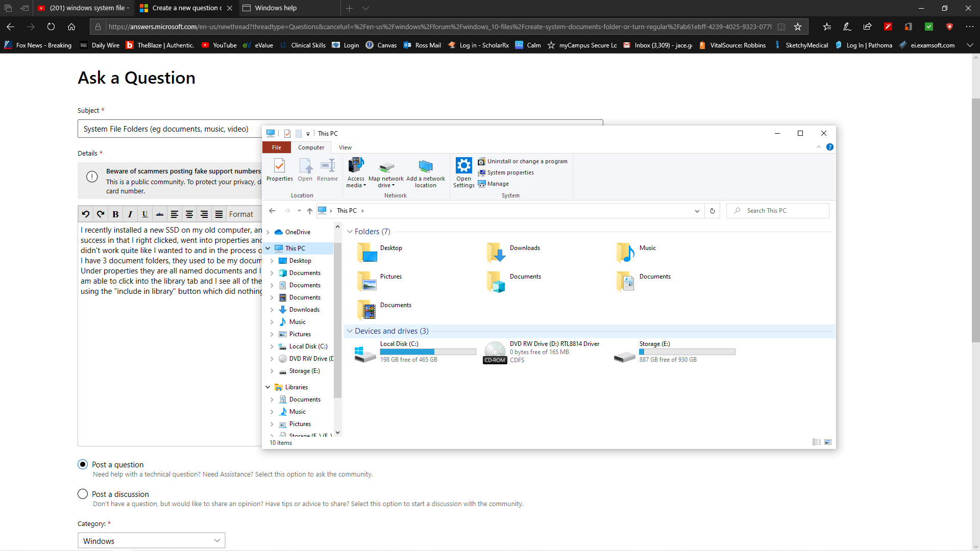Viewport: 980px width, 551px height.
Task: Select Local Disk (C:) drive
Action: click(416, 352)
